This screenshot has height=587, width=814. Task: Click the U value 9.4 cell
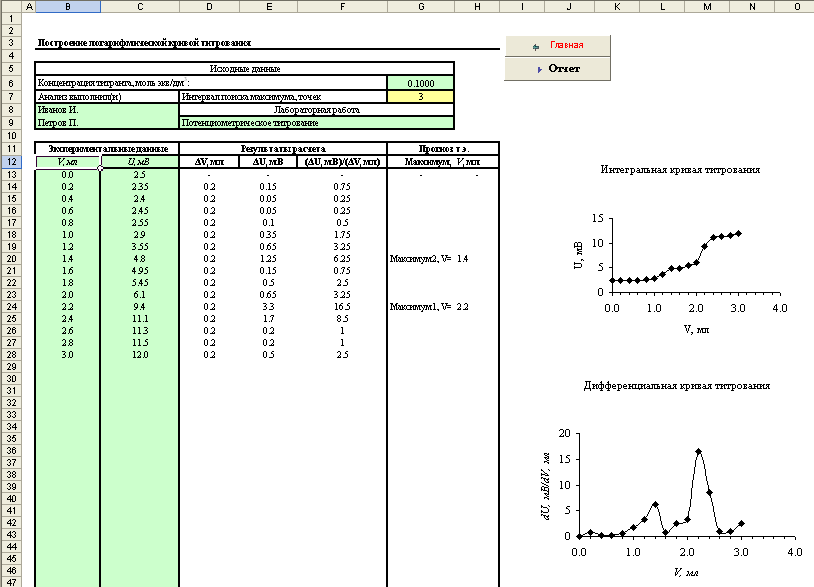tap(140, 307)
